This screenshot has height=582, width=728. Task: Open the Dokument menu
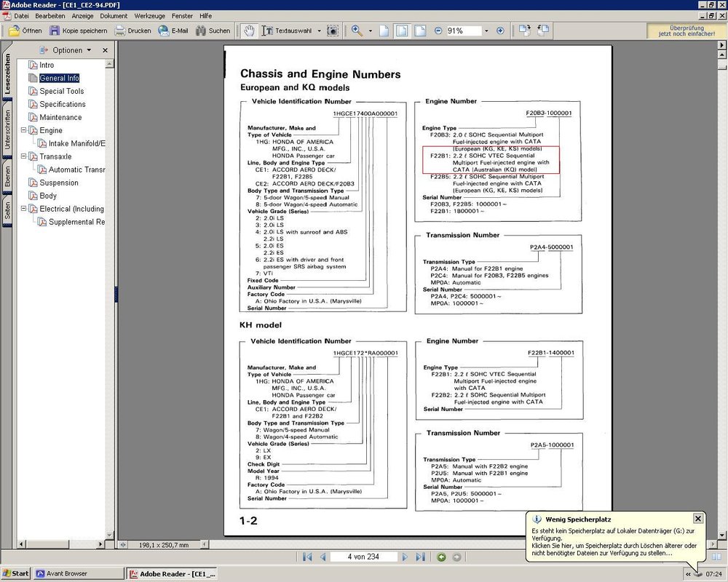coord(114,16)
